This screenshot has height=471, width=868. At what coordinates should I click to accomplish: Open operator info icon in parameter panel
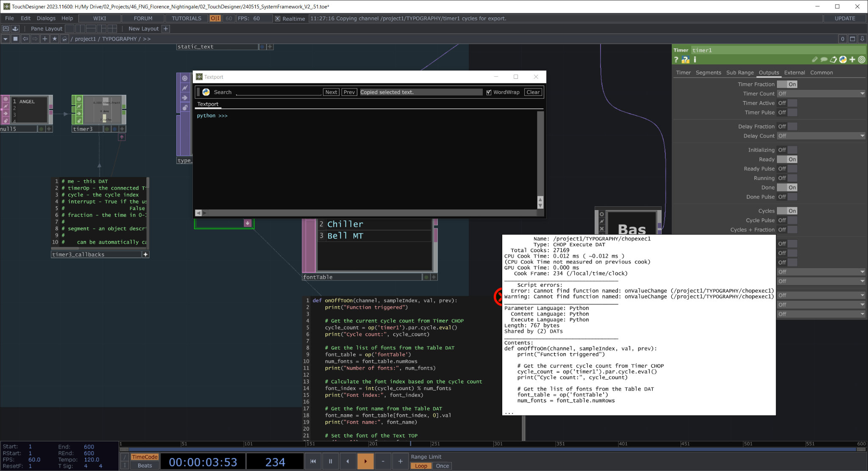[695, 60]
